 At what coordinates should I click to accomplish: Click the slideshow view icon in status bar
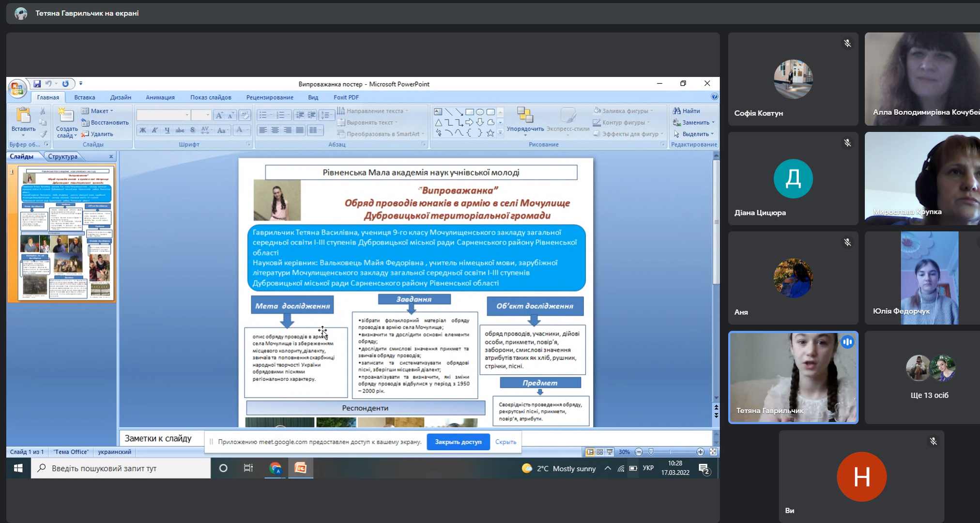tap(610, 452)
